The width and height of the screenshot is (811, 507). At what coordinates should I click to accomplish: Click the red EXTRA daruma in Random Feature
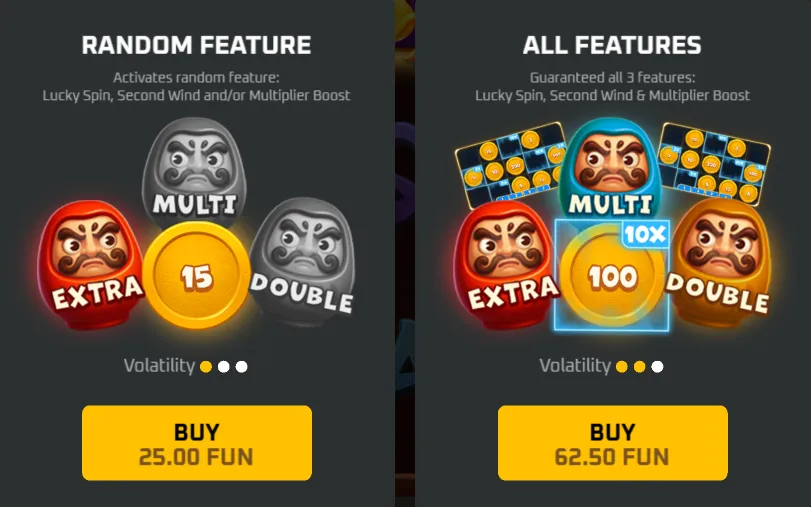click(91, 264)
